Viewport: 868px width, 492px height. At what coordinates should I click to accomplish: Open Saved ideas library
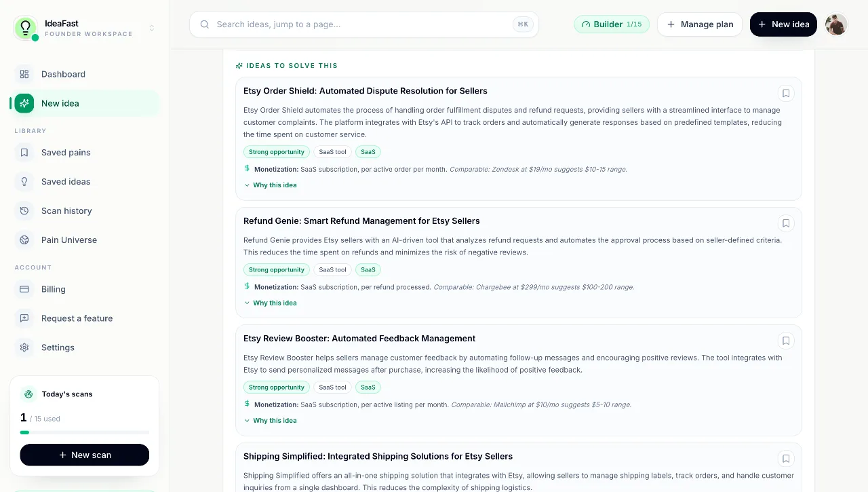pos(85,182)
